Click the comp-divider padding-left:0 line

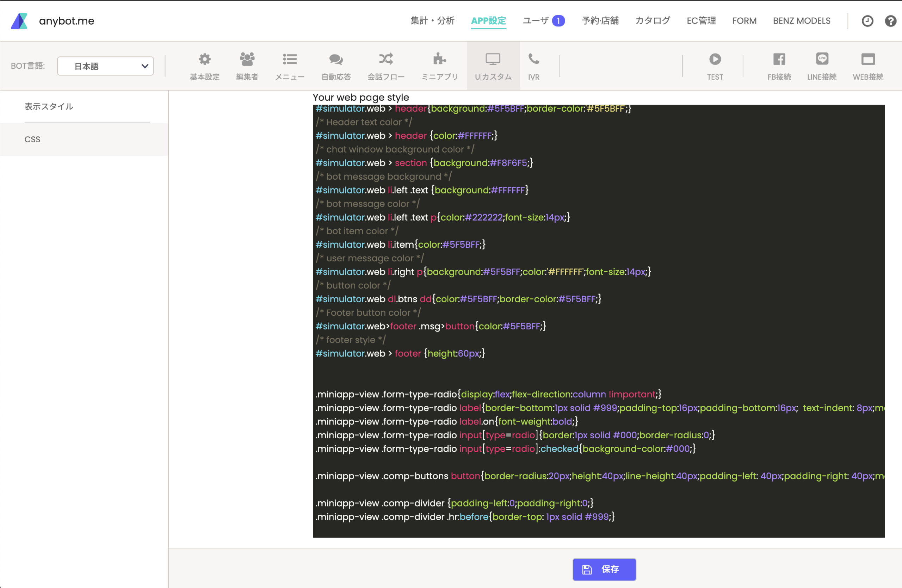(455, 503)
